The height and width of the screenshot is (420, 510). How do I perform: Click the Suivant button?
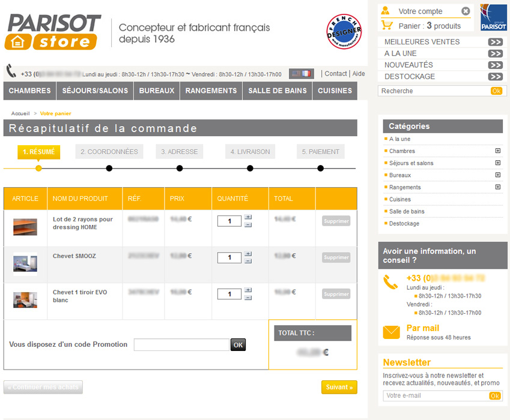[x=339, y=387]
